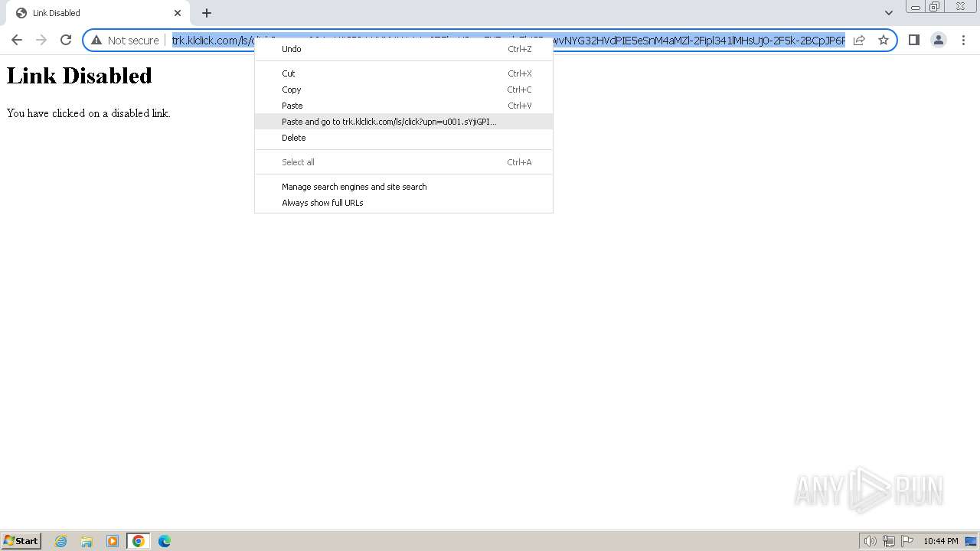Open the network tray icon
Viewport: 980px width, 551px height.
tap(889, 541)
